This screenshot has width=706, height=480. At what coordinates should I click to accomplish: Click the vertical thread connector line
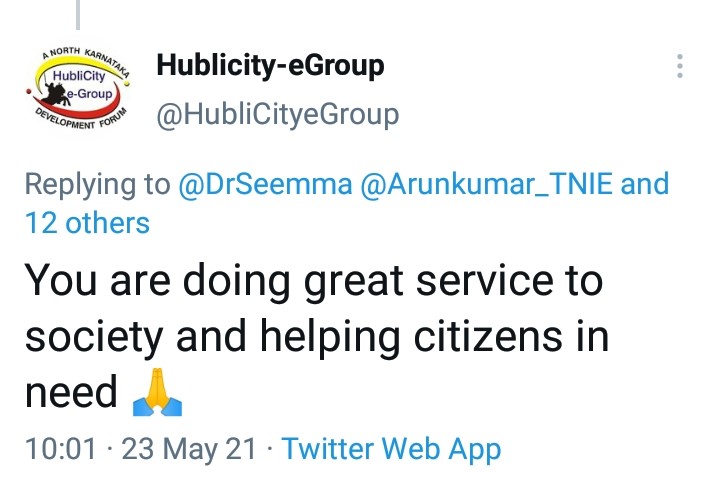click(x=78, y=15)
